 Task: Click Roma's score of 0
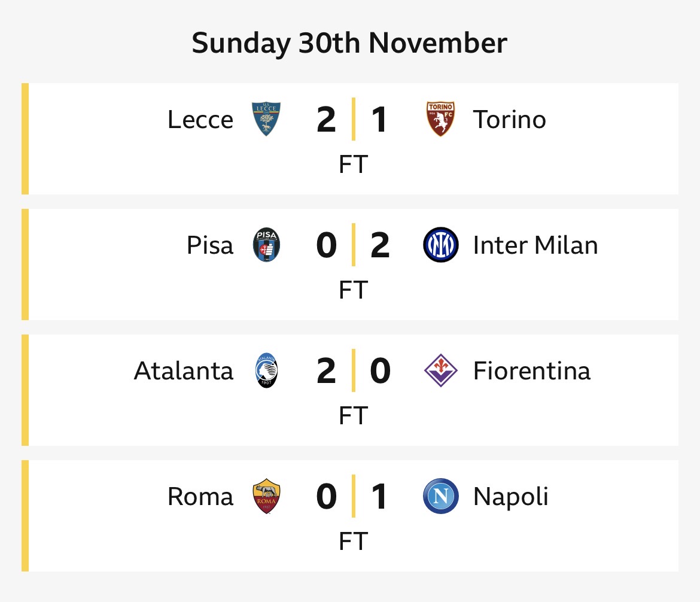(x=327, y=497)
